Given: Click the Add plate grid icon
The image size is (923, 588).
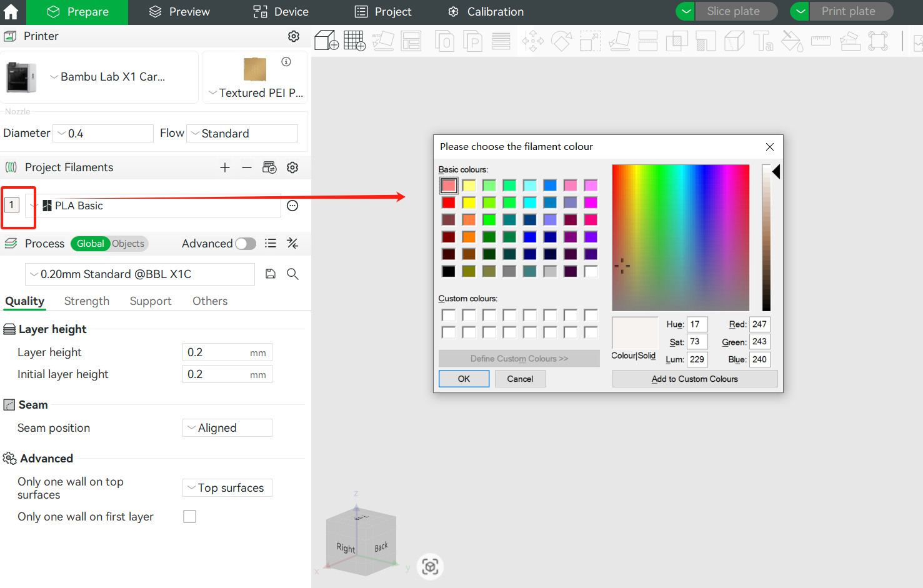Looking at the screenshot, I should coord(354,41).
